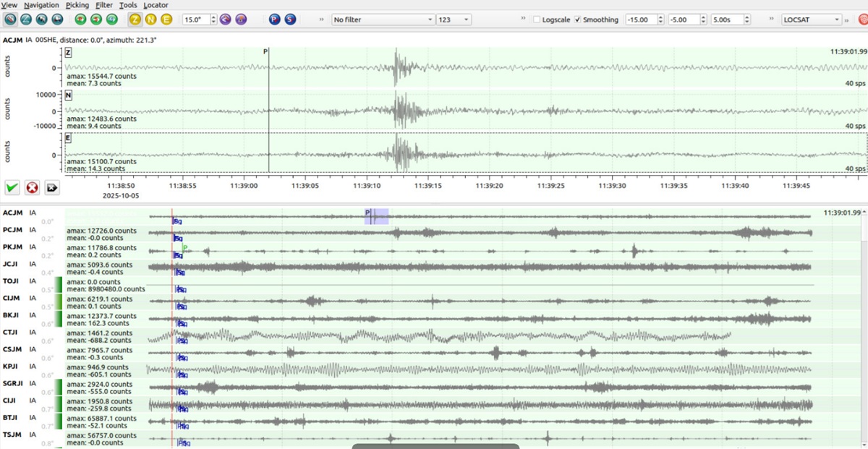Click the toolbar overflow chevron button
Screen dimensions: 868x449
[321, 20]
